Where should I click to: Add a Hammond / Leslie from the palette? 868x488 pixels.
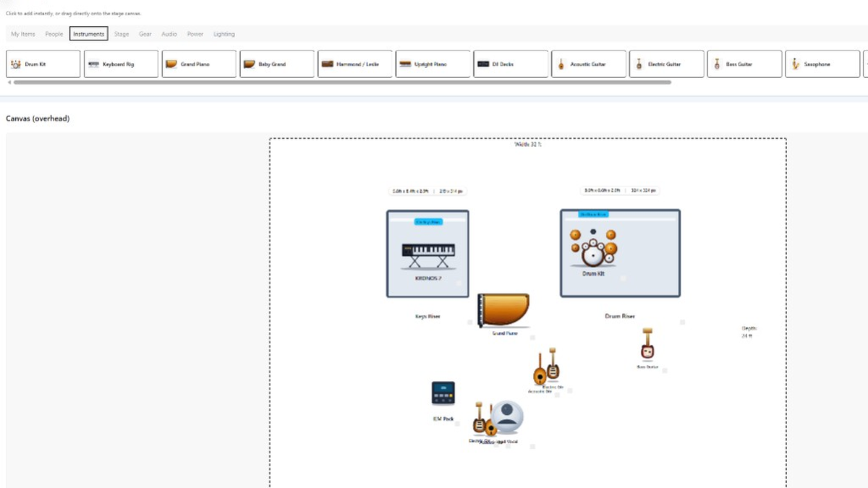click(354, 64)
